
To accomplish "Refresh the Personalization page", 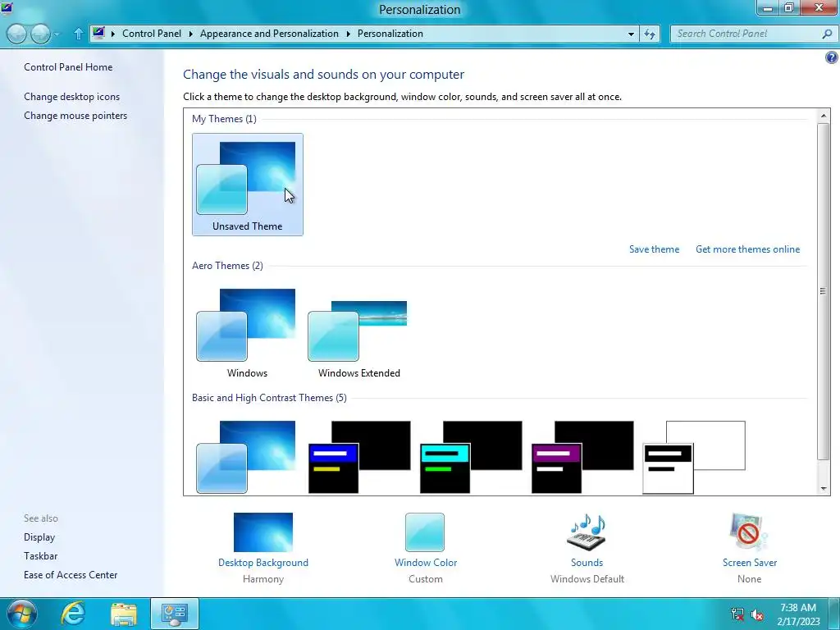I will [x=650, y=34].
